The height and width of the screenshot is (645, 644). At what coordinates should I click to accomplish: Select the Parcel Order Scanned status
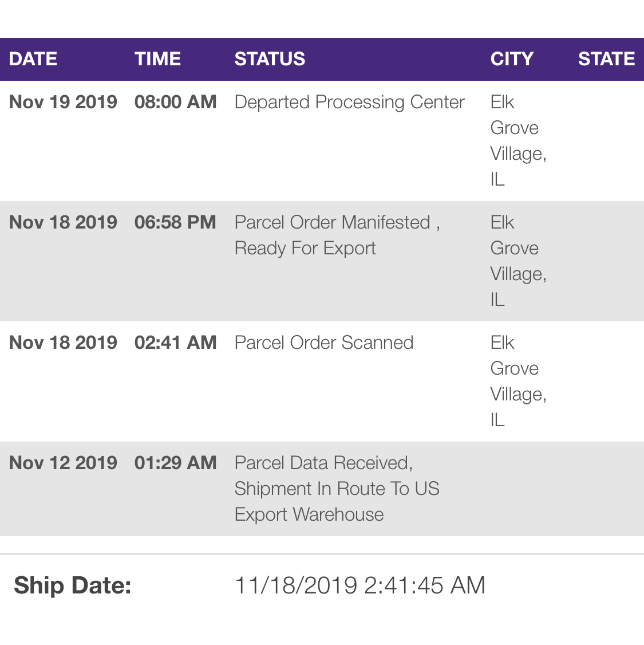pos(324,343)
